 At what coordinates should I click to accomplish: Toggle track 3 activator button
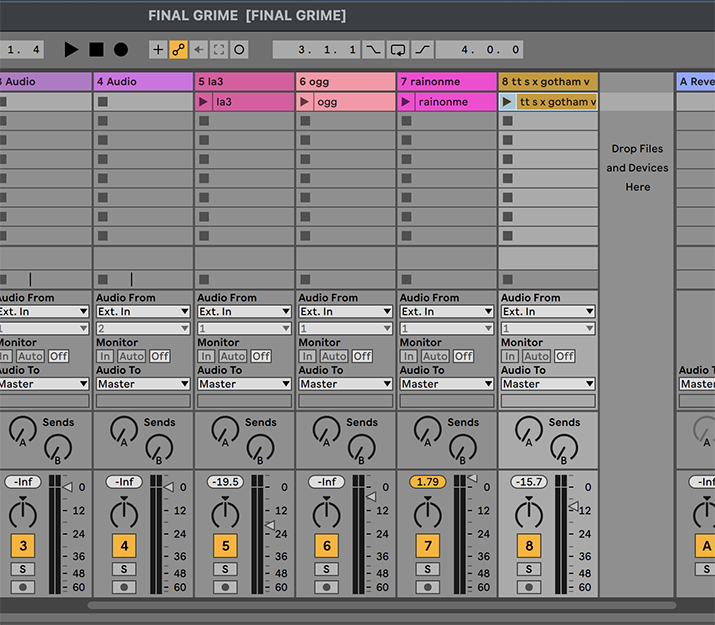coord(23,546)
